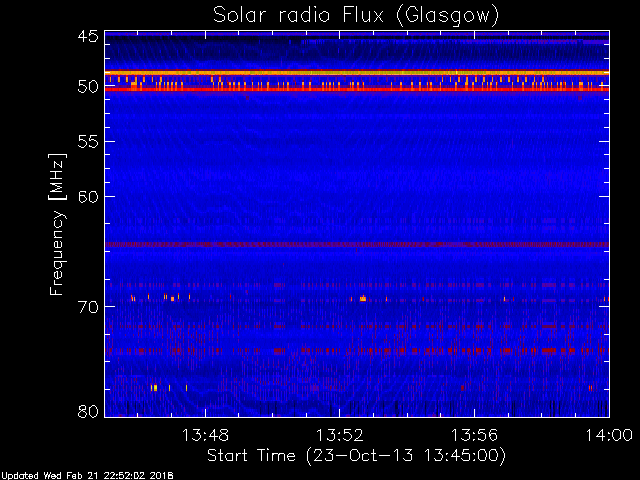
Task: Click the '13:48' time tick label
Action: click(x=205, y=435)
